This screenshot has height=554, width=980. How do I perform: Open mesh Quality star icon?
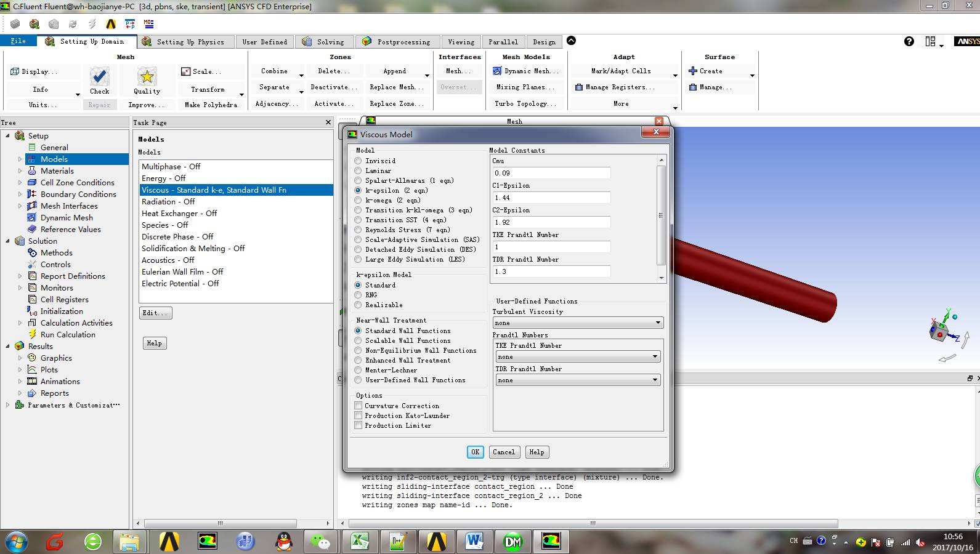pyautogui.click(x=147, y=76)
